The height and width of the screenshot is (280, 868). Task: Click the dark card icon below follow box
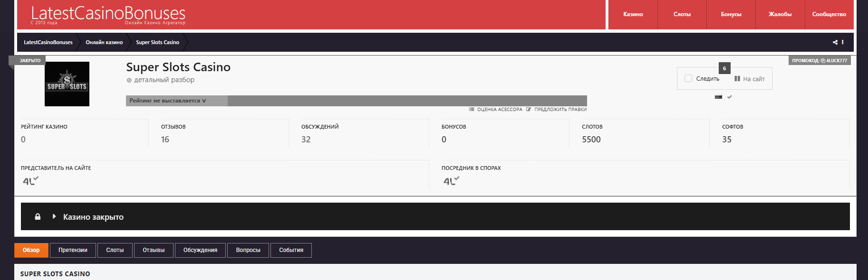718,97
